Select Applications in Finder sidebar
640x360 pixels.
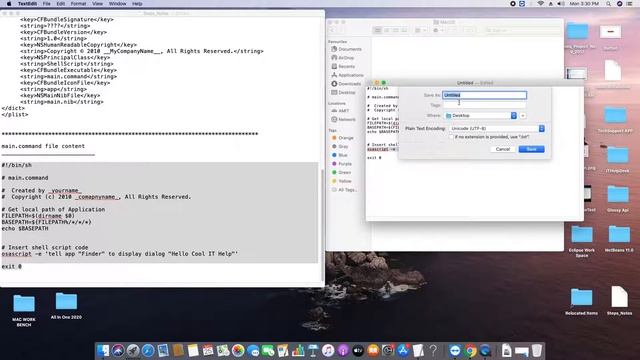coord(347,75)
